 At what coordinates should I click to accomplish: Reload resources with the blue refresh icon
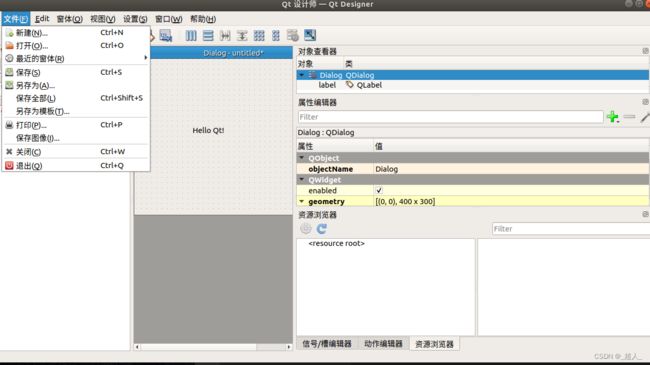coord(322,229)
